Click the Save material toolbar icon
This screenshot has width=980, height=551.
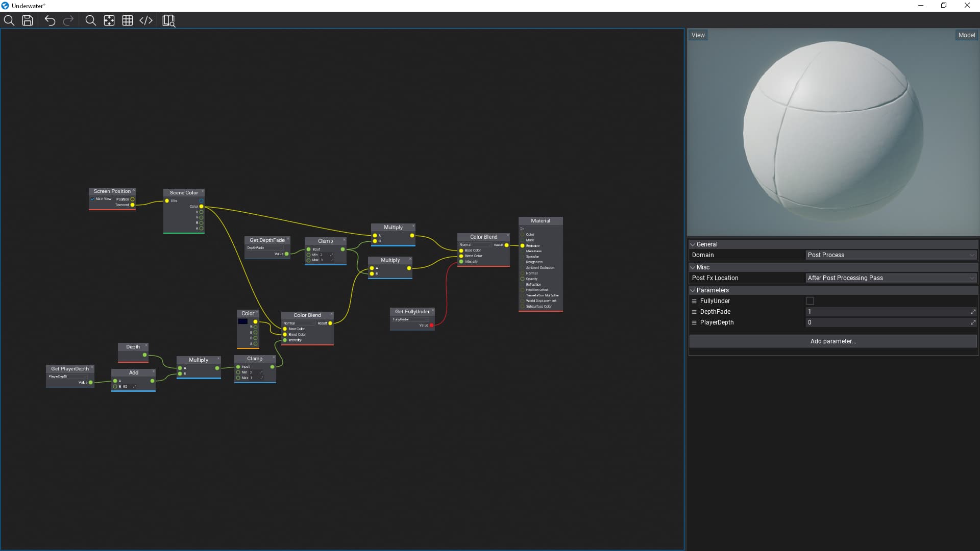(28, 20)
